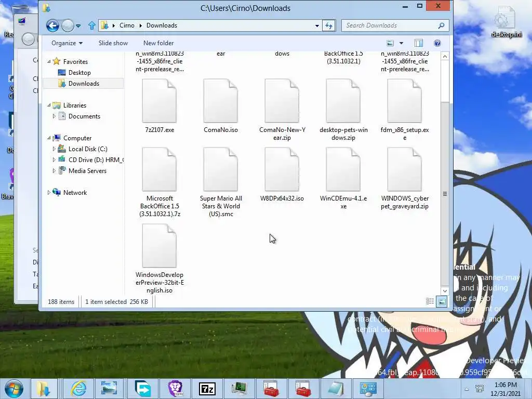Click the network tray icon
The height and width of the screenshot is (399, 532).
pos(480,389)
